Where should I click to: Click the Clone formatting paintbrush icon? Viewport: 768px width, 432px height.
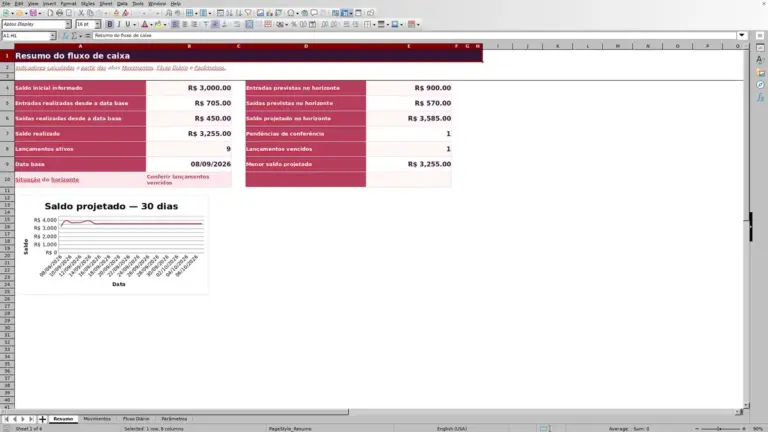point(116,13)
